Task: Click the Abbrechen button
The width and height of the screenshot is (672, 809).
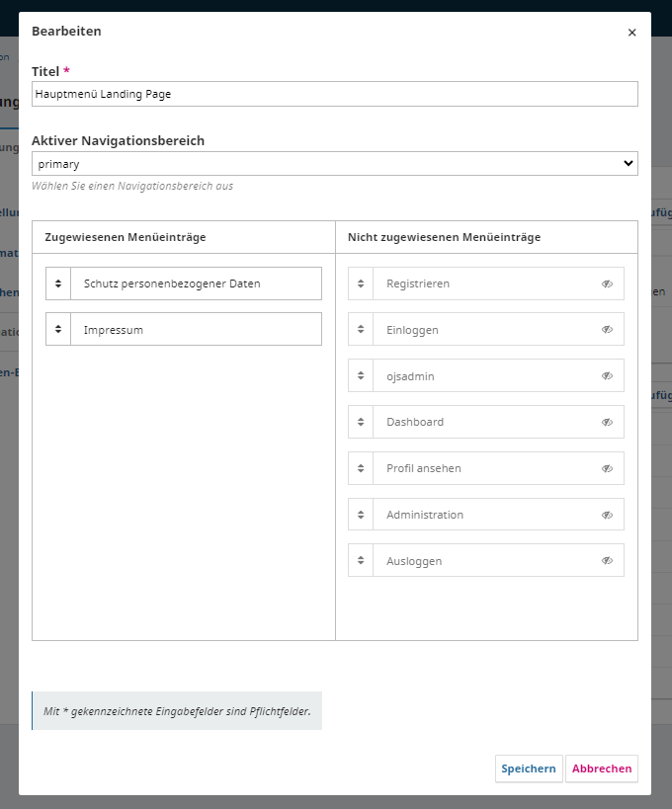Action: (x=602, y=769)
